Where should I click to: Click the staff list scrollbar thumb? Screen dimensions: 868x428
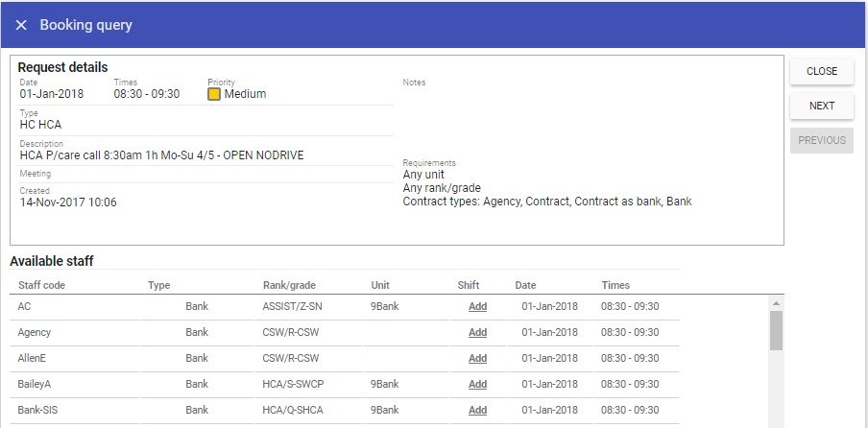click(776, 331)
